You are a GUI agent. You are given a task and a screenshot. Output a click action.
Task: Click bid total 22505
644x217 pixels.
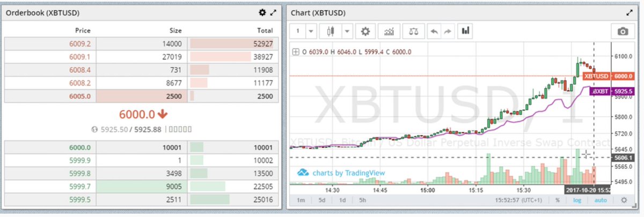264,186
